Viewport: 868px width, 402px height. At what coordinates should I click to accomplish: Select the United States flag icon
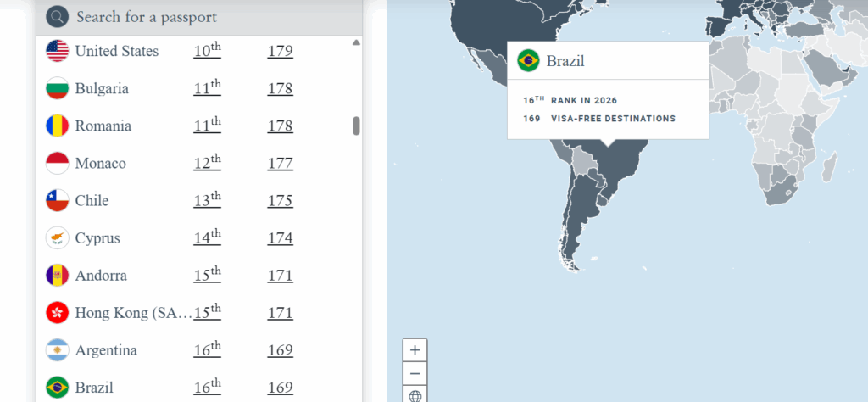[x=58, y=51]
